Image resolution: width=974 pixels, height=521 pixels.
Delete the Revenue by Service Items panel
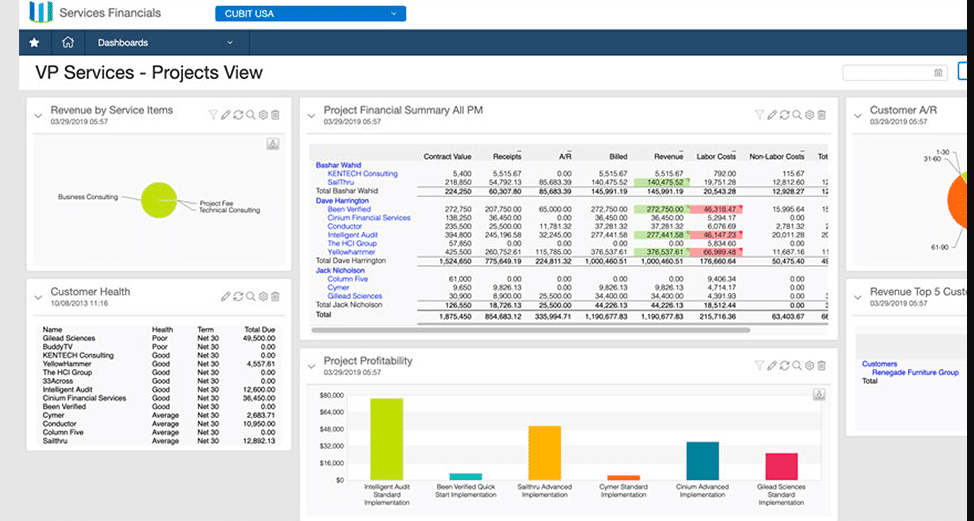(x=275, y=115)
